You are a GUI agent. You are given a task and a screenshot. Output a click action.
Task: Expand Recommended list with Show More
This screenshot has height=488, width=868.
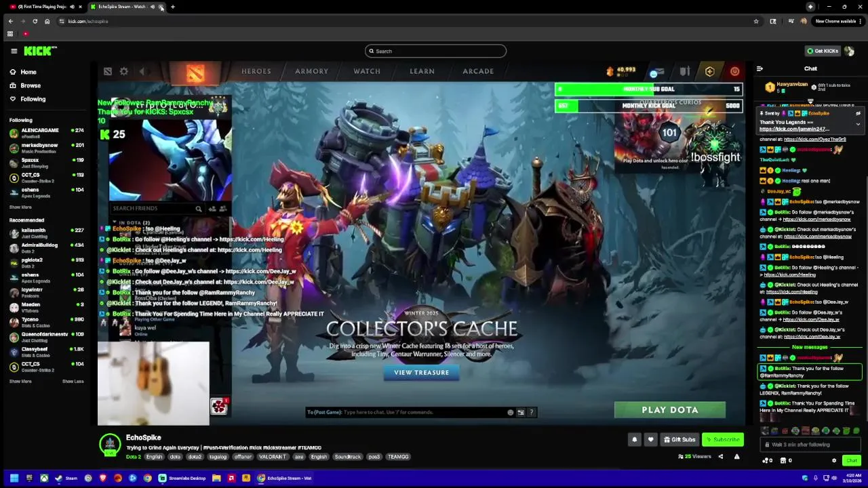click(x=20, y=381)
